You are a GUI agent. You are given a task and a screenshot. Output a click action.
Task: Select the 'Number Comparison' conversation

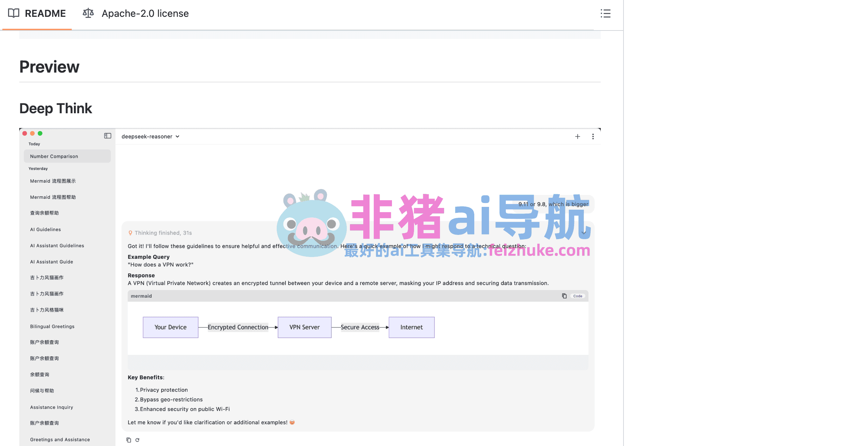coord(54,156)
